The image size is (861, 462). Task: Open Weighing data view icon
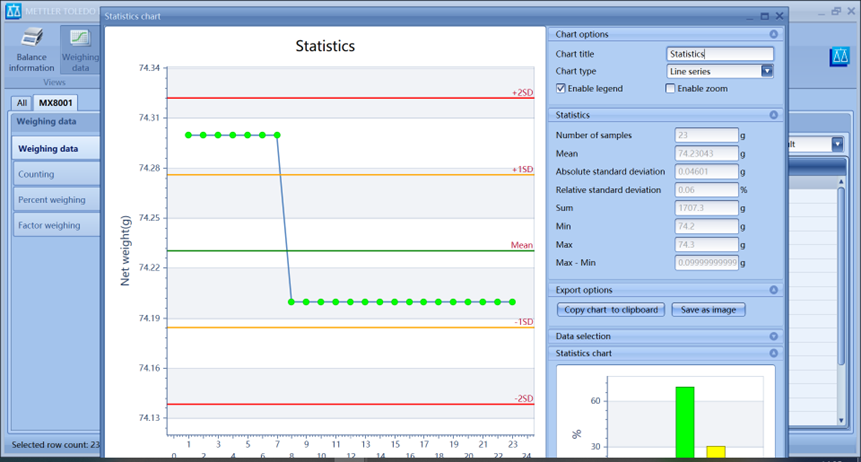click(80, 50)
